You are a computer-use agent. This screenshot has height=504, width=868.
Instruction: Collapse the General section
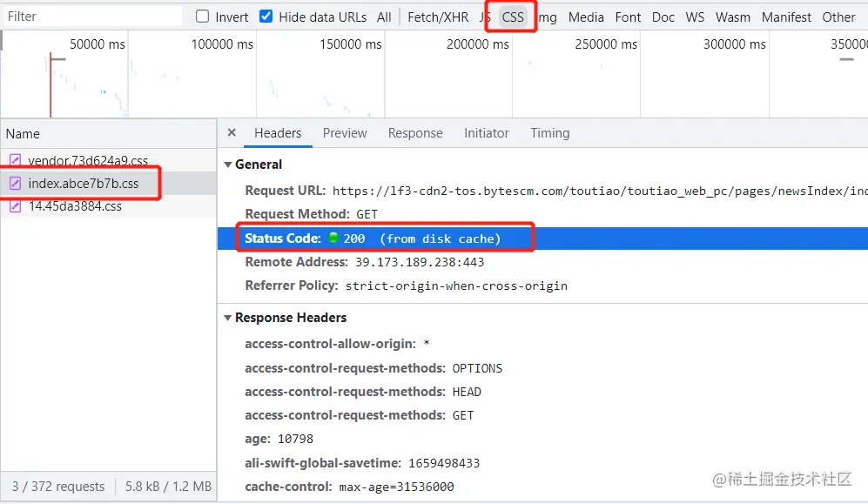click(228, 165)
